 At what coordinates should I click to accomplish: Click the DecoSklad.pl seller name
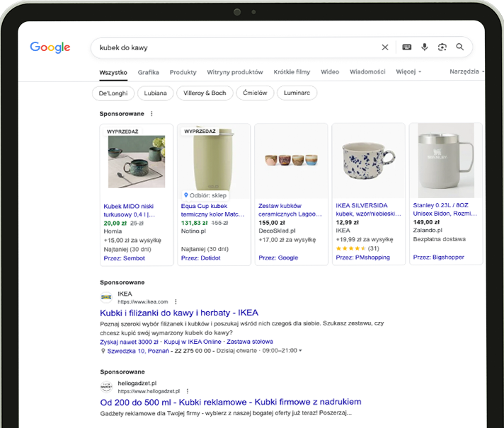tap(277, 231)
